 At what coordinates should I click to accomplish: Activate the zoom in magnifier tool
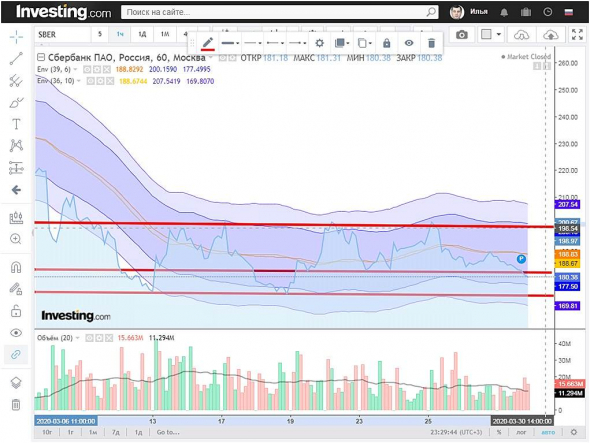click(x=16, y=239)
